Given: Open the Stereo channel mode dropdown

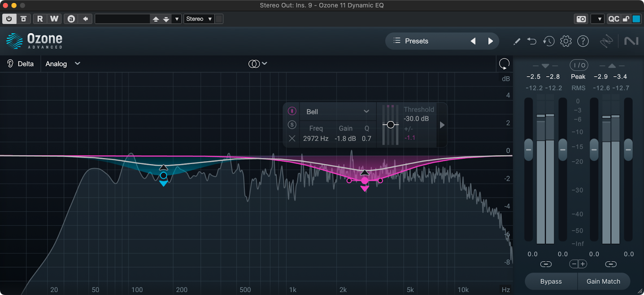Looking at the screenshot, I should pyautogui.click(x=199, y=19).
